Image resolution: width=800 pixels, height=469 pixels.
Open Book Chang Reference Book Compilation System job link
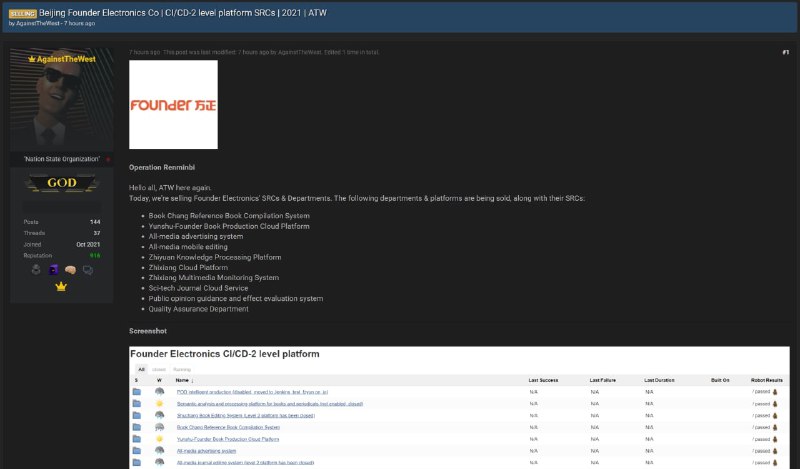(228, 427)
